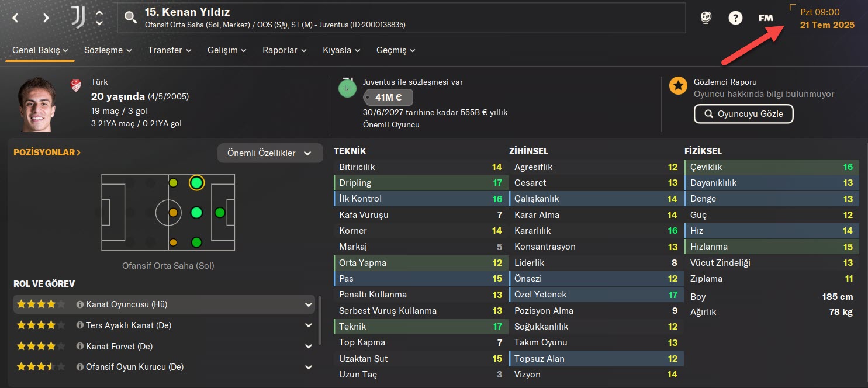Go back with the left arrow
This screenshot has height=388, width=868.
click(x=16, y=18)
